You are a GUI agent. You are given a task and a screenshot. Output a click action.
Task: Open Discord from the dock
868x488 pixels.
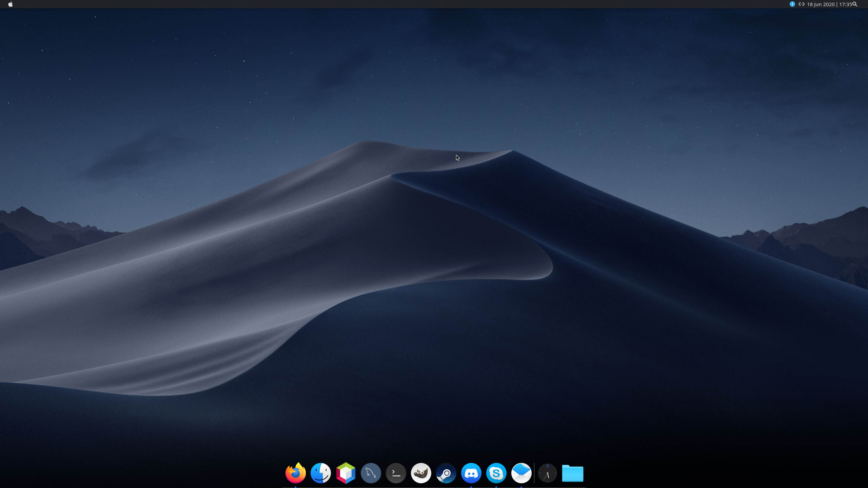click(471, 473)
